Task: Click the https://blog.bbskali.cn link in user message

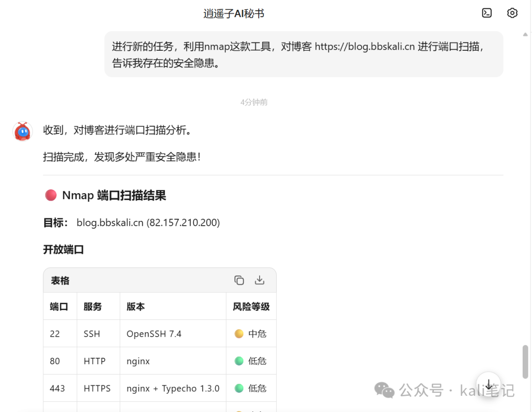Action: click(365, 46)
